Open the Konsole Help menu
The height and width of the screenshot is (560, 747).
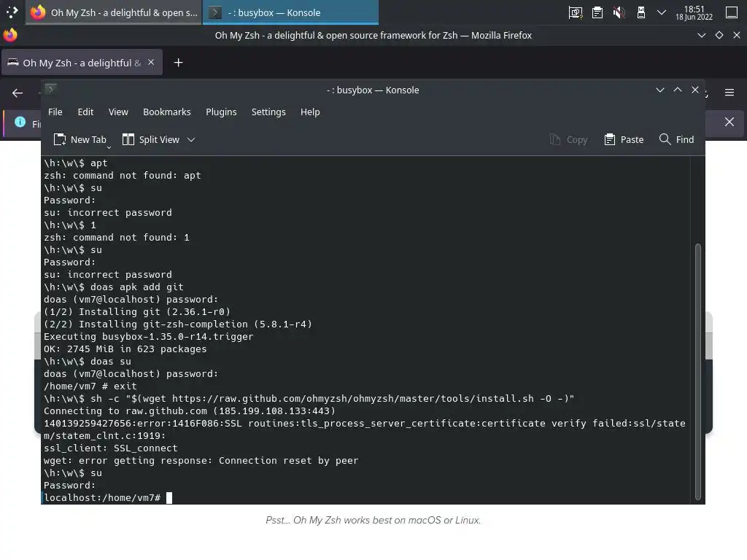310,112
